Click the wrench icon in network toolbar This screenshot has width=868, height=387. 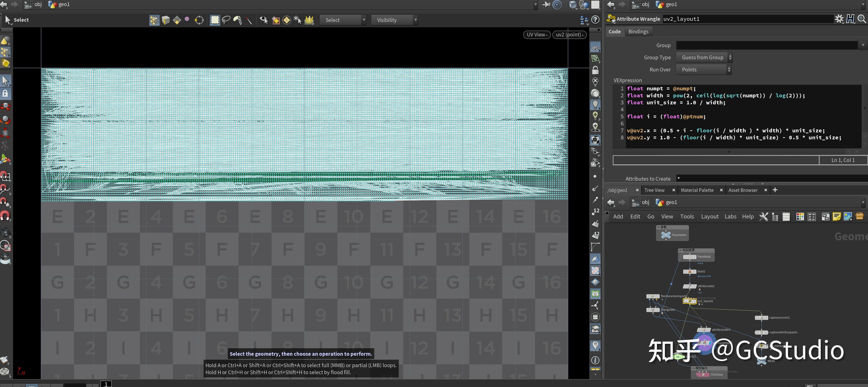[764, 217]
